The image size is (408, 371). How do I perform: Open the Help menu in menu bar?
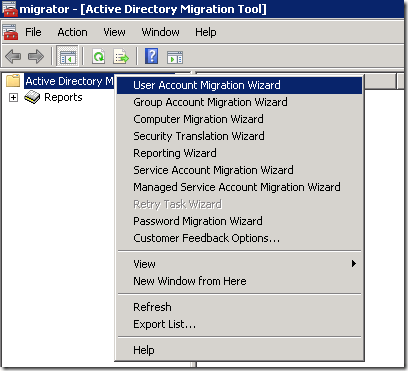(206, 32)
